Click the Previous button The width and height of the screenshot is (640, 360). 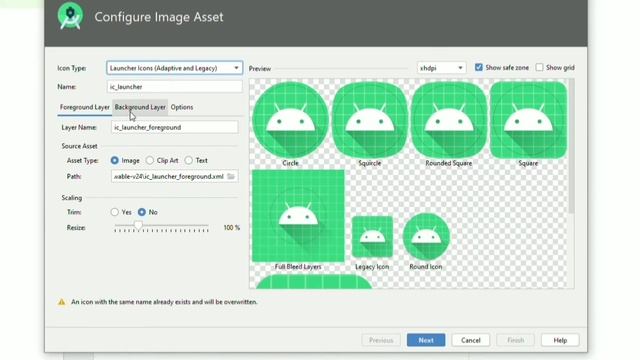(381, 340)
